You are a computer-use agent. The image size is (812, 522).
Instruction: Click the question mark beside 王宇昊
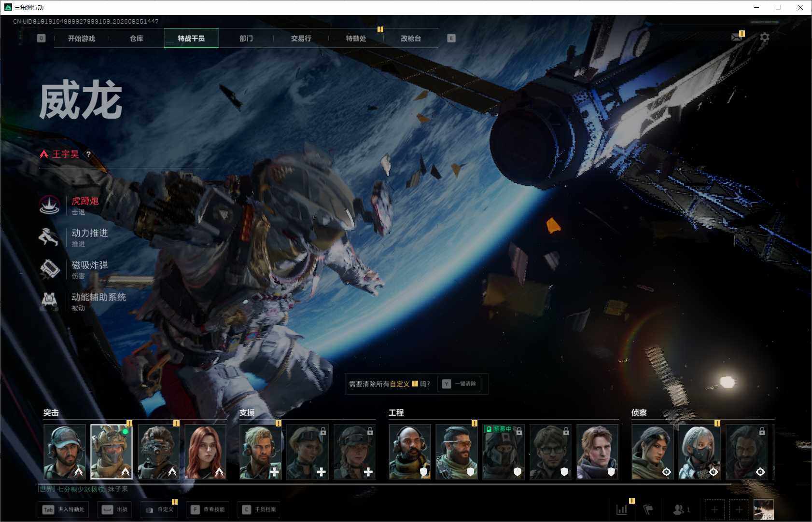point(88,154)
